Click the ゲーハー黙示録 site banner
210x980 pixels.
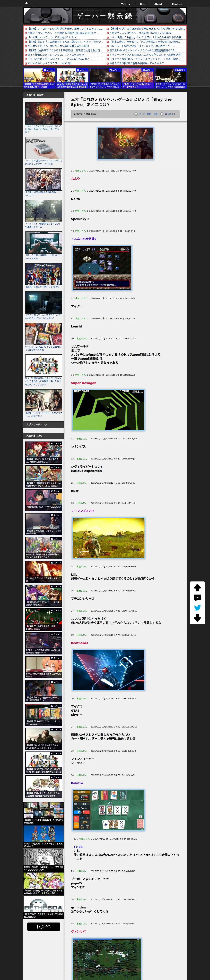(x=105, y=16)
